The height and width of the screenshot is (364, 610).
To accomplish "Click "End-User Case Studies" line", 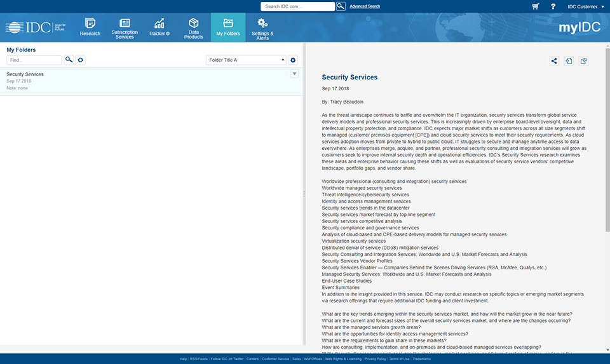I will click(347, 281).
